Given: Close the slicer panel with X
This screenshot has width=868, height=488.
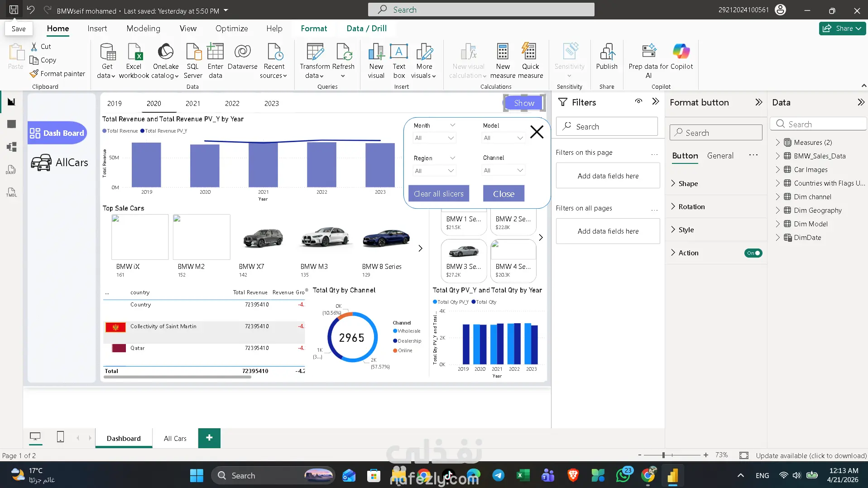Looking at the screenshot, I should (537, 132).
